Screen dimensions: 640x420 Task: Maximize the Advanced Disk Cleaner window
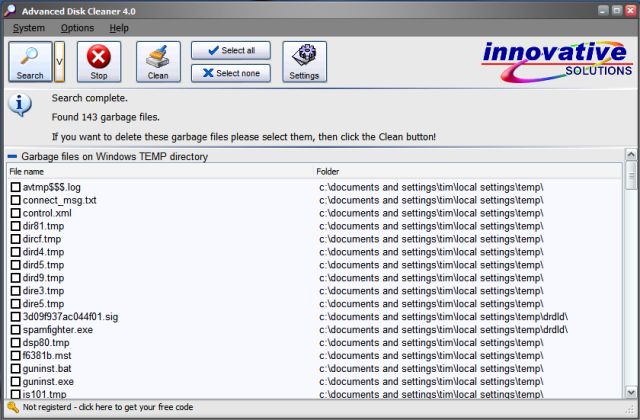coord(617,10)
